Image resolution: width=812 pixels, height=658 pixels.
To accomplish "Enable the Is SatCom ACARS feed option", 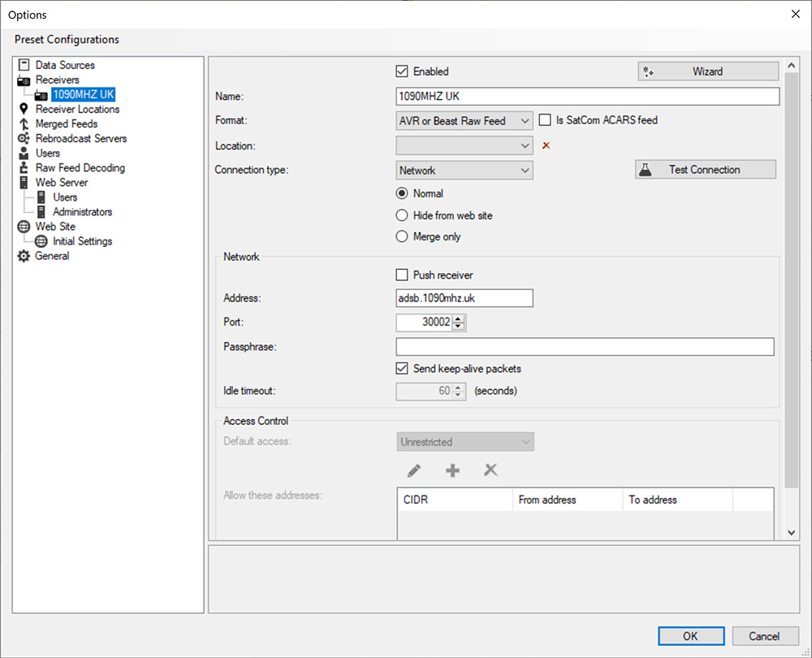I will click(x=545, y=120).
